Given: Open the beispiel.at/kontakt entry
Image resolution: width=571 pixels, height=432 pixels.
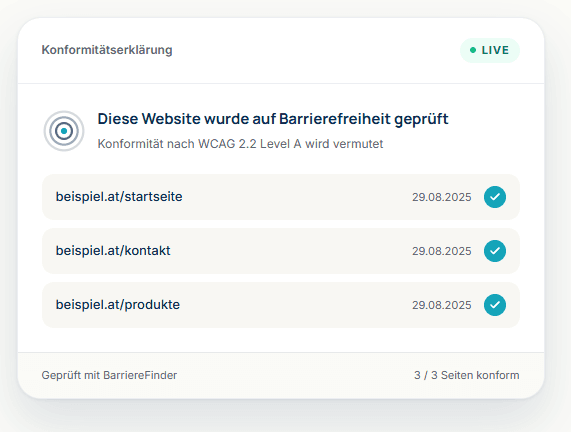Looking at the screenshot, I should 281,251.
